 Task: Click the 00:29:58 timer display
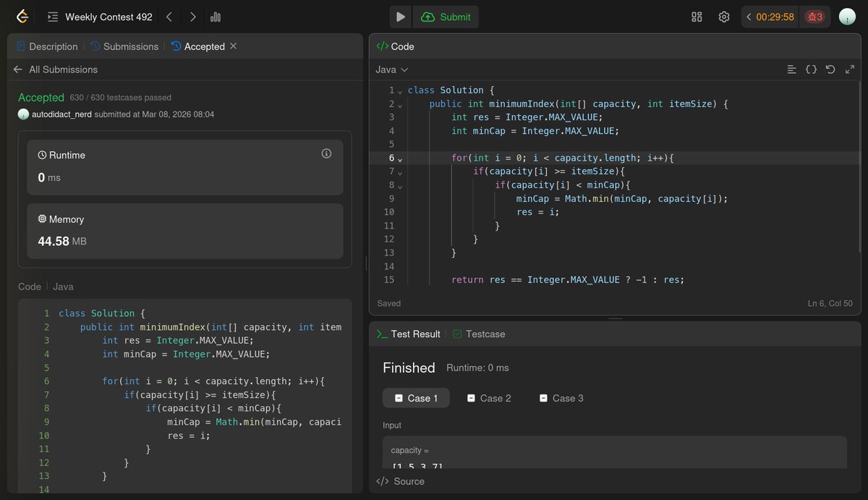point(775,17)
